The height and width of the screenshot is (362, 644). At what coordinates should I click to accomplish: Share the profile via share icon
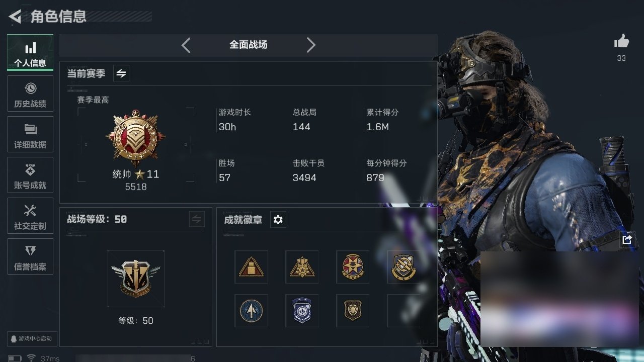(627, 240)
